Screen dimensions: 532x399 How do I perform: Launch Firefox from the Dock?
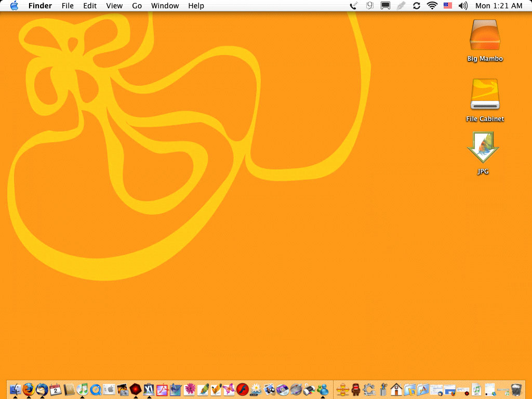pyautogui.click(x=29, y=389)
